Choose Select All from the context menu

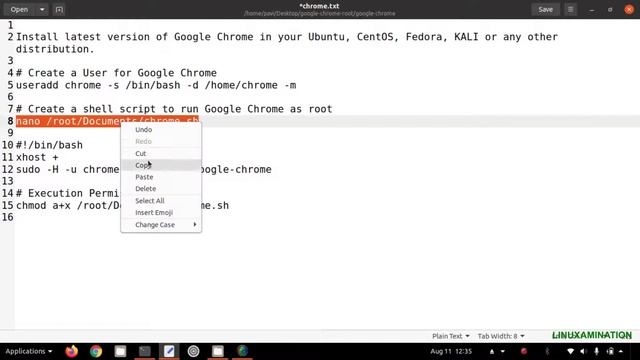(161, 201)
